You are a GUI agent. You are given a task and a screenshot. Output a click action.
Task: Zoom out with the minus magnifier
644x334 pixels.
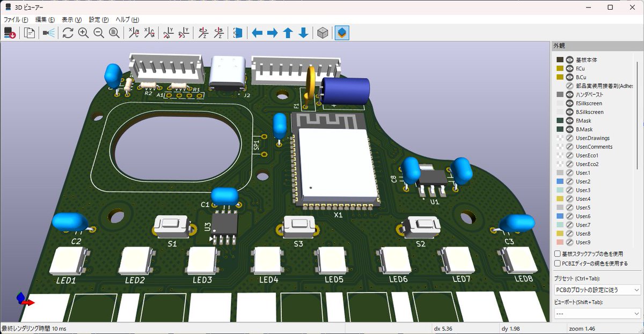point(99,33)
